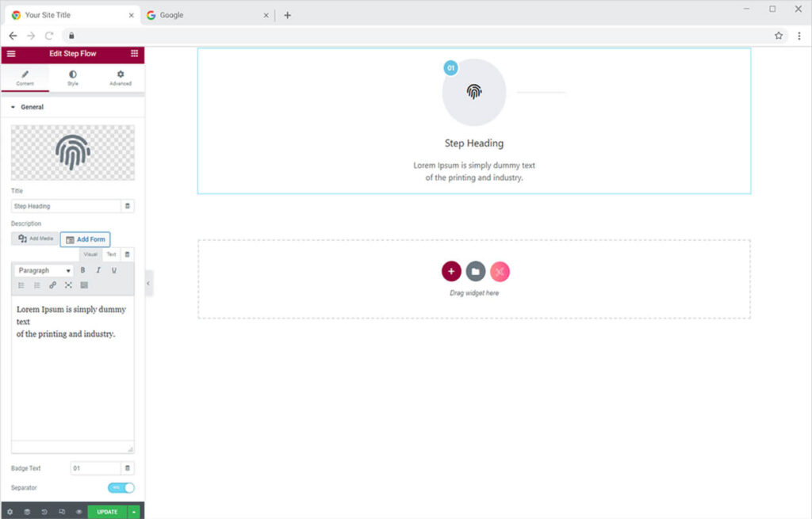The image size is (812, 519).
Task: Apply Italic formatting in the editor
Action: click(x=98, y=270)
